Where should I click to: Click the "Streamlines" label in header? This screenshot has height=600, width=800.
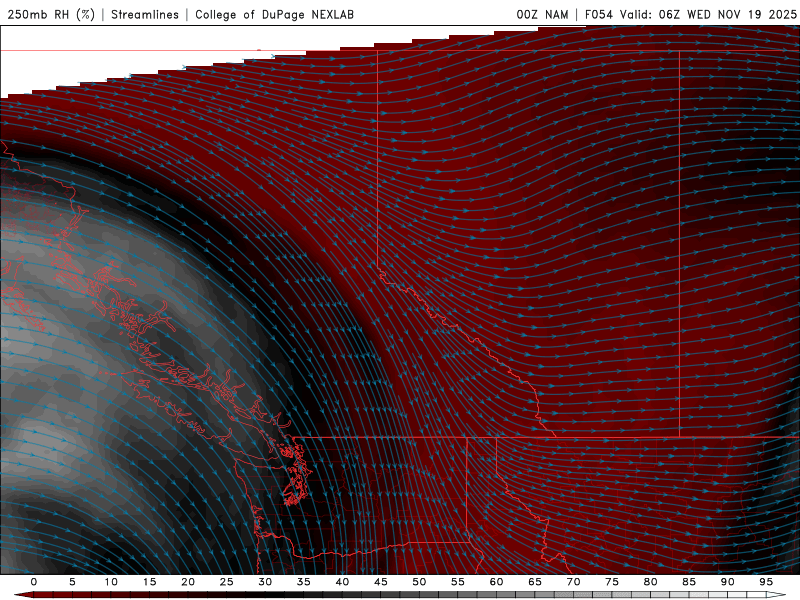(145, 14)
